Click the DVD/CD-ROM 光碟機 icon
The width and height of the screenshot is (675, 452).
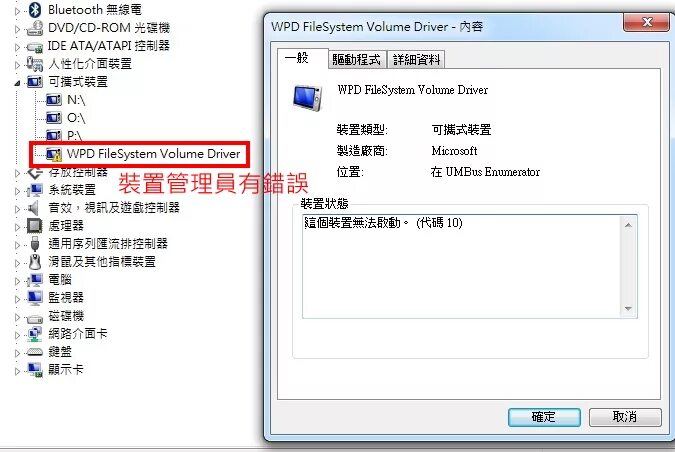coord(34,28)
